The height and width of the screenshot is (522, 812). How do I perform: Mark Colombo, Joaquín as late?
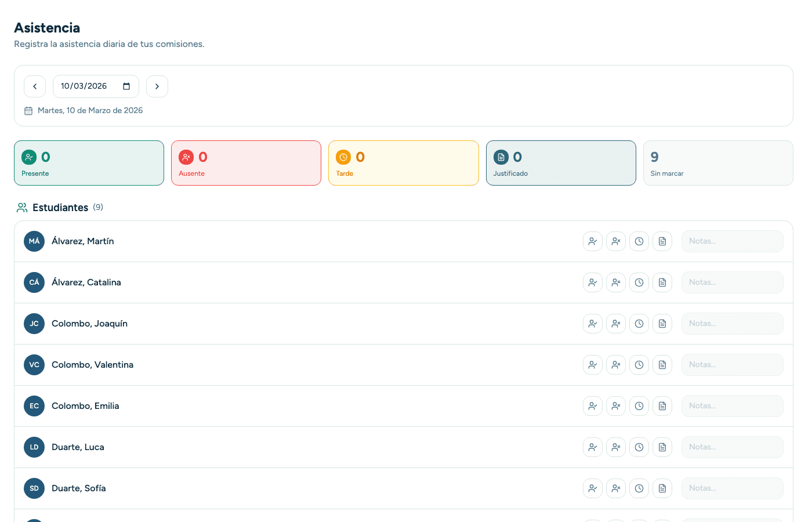coord(639,324)
